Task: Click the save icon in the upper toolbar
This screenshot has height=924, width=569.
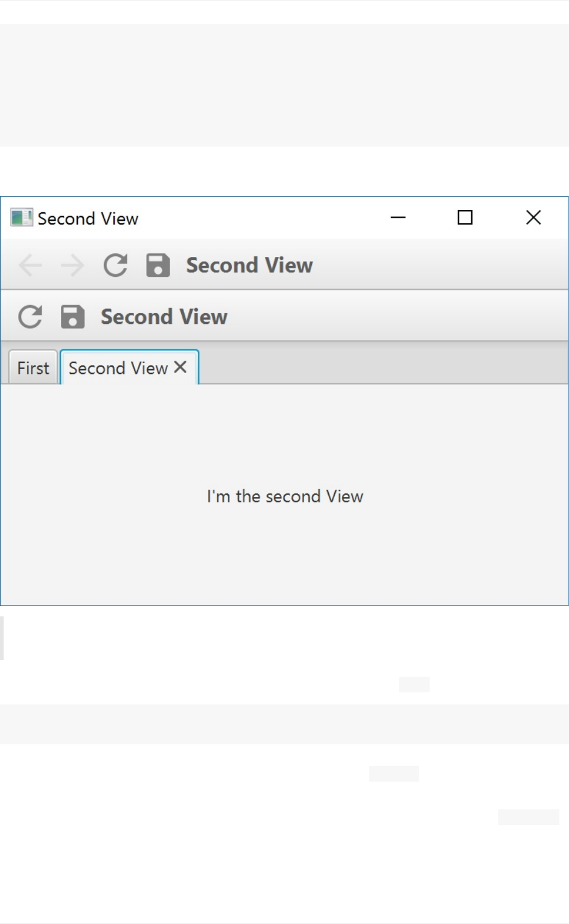Action: (x=158, y=265)
